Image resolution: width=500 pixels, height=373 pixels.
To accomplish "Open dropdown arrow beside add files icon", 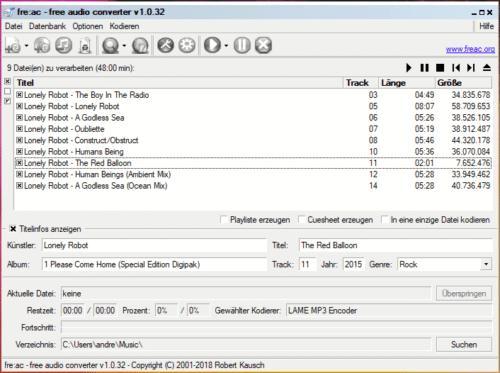I will coord(26,46).
